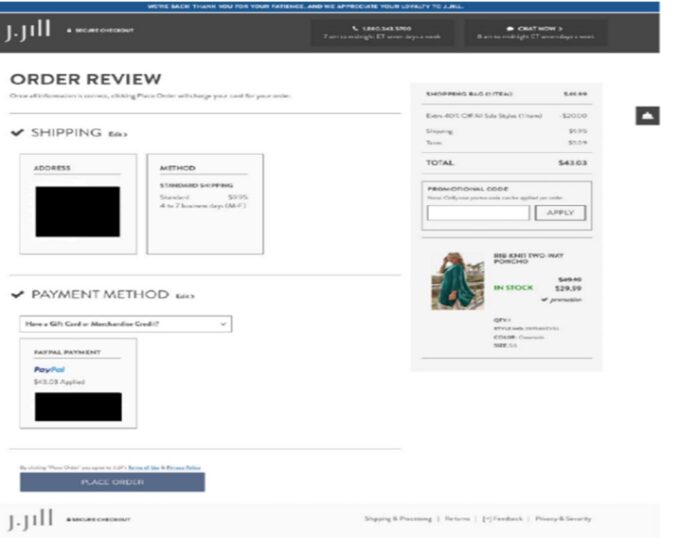Open Returns link in footer
The image size is (679, 538).
pyautogui.click(x=457, y=519)
